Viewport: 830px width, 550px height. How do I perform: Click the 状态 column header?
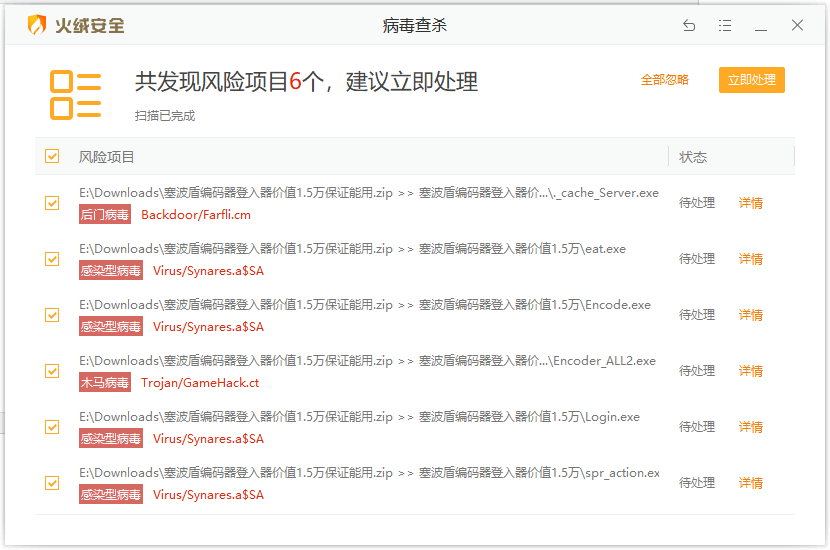tap(693, 157)
